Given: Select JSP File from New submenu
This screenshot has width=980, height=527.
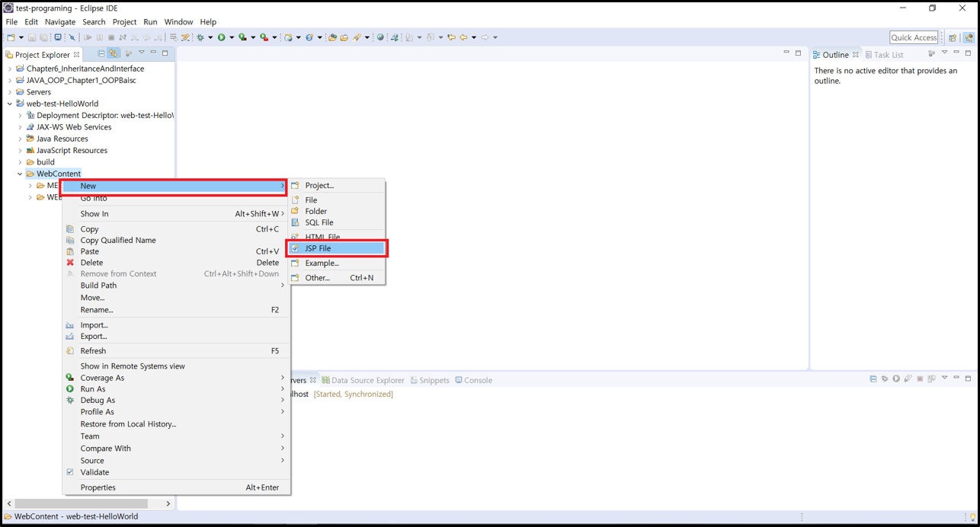Looking at the screenshot, I should 336,248.
